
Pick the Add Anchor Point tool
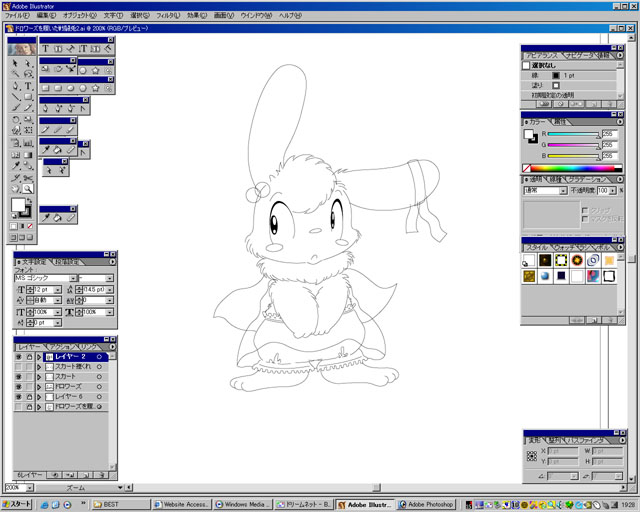[x=58, y=108]
